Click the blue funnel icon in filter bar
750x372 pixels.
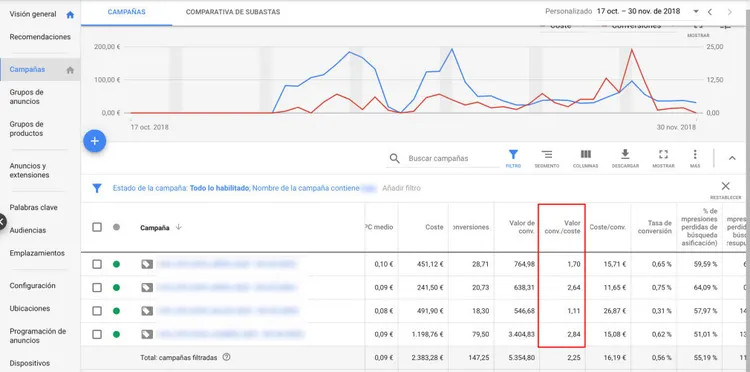coord(97,188)
